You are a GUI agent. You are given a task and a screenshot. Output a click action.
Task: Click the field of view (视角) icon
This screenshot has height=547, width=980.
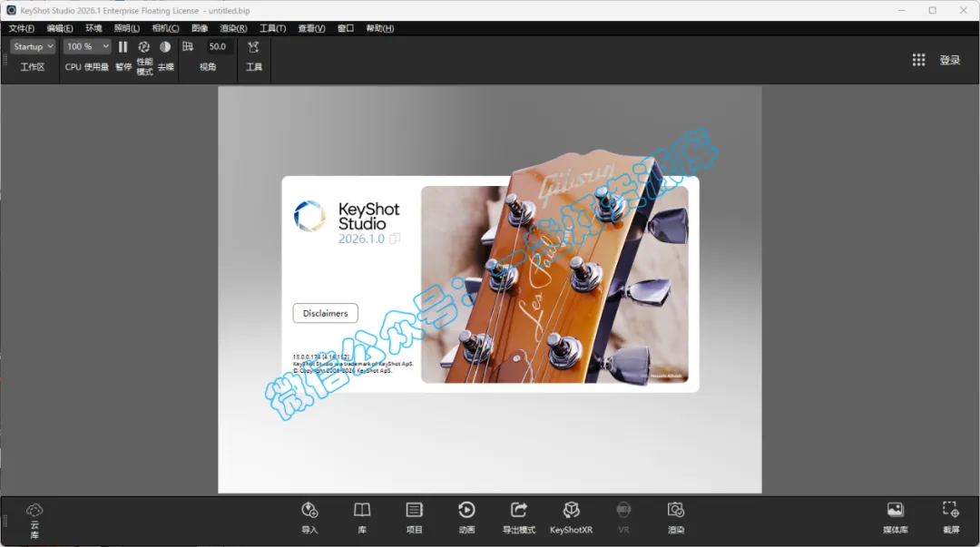coord(188,46)
